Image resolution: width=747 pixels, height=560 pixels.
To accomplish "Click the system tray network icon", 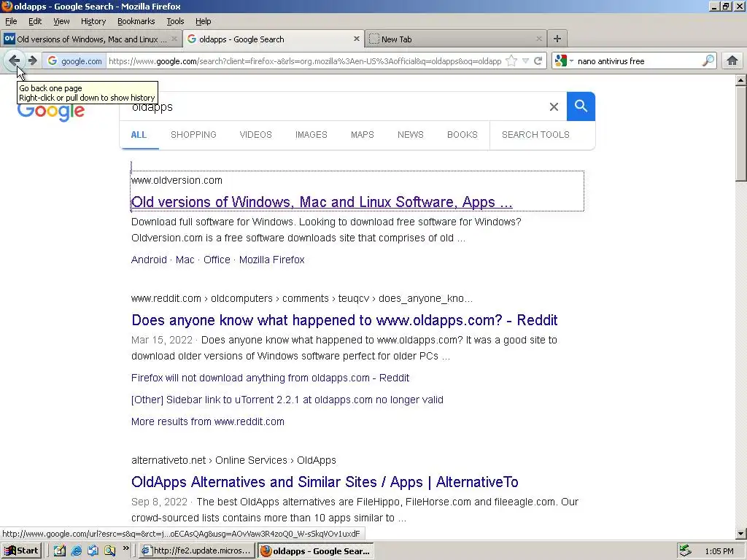I will click(x=685, y=551).
